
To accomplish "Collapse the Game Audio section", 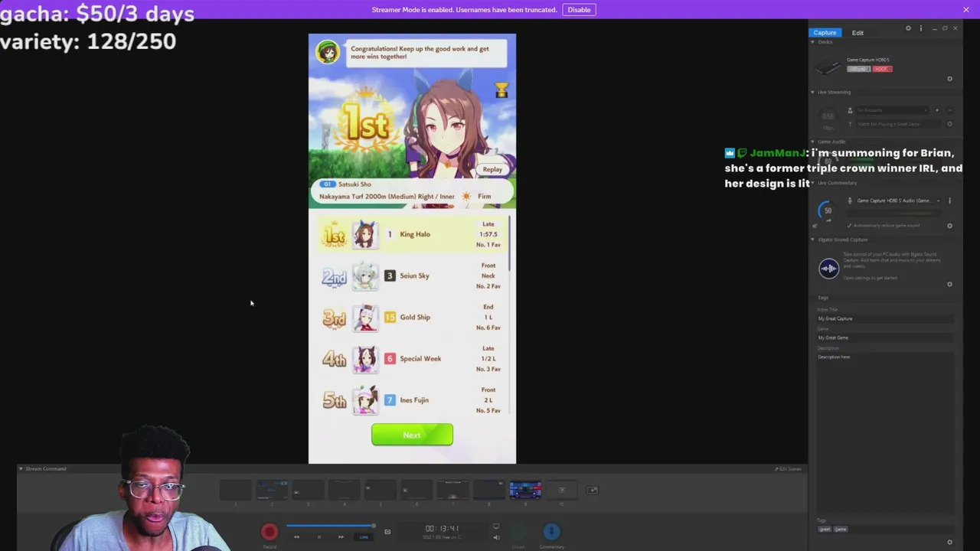I will pos(813,142).
